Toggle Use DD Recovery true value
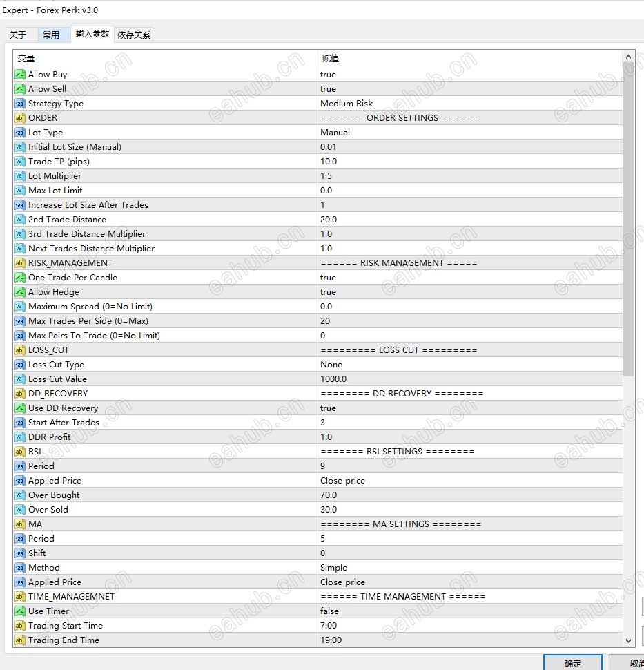 [x=470, y=408]
